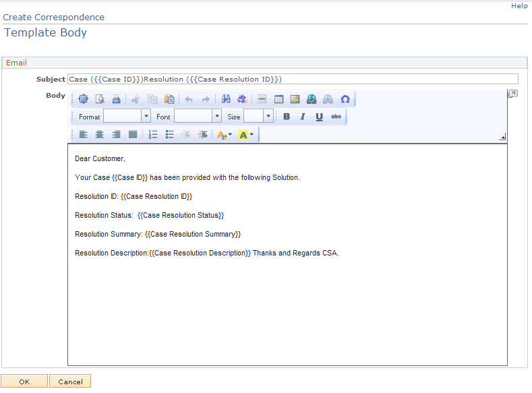532x393 pixels.
Task: Toggle Strikethrough formatting
Action: (x=336, y=117)
